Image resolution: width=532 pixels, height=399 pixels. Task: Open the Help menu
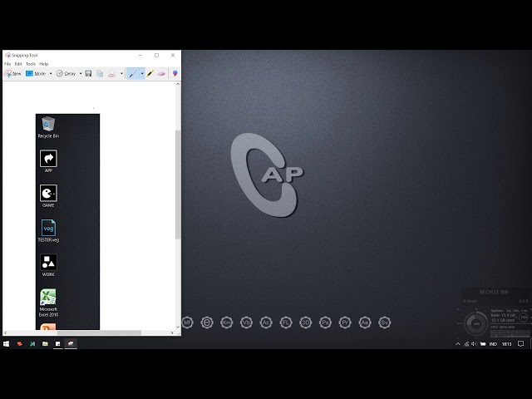click(44, 64)
